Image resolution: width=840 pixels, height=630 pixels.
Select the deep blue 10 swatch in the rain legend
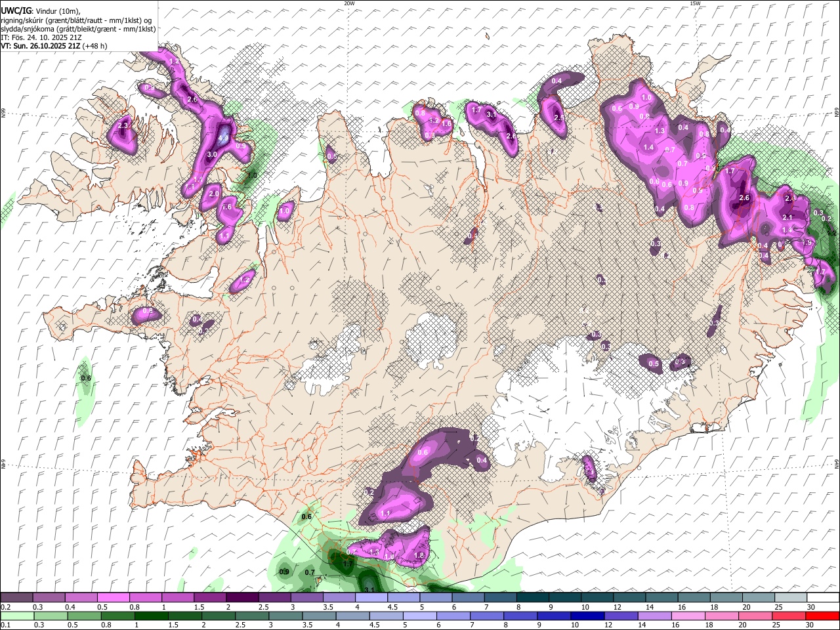pos(587,616)
